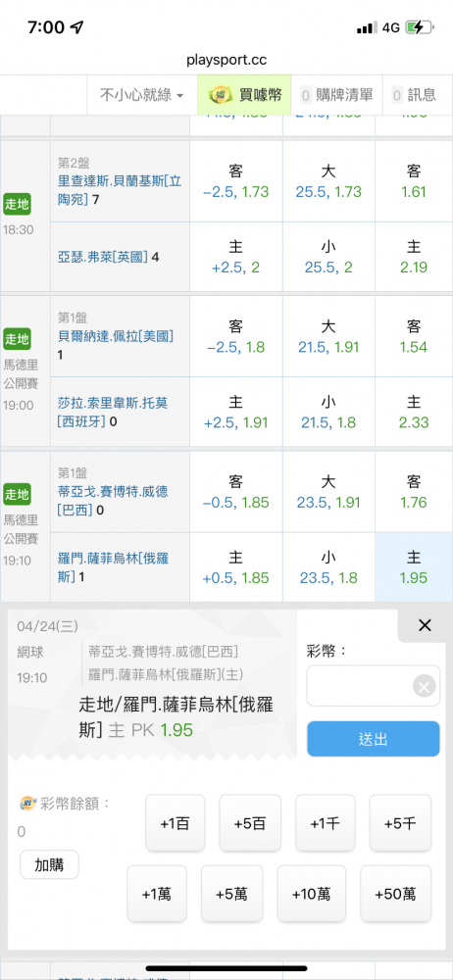The height and width of the screenshot is (980, 453).
Task: Click the 送出 submit button
Action: pos(373,739)
